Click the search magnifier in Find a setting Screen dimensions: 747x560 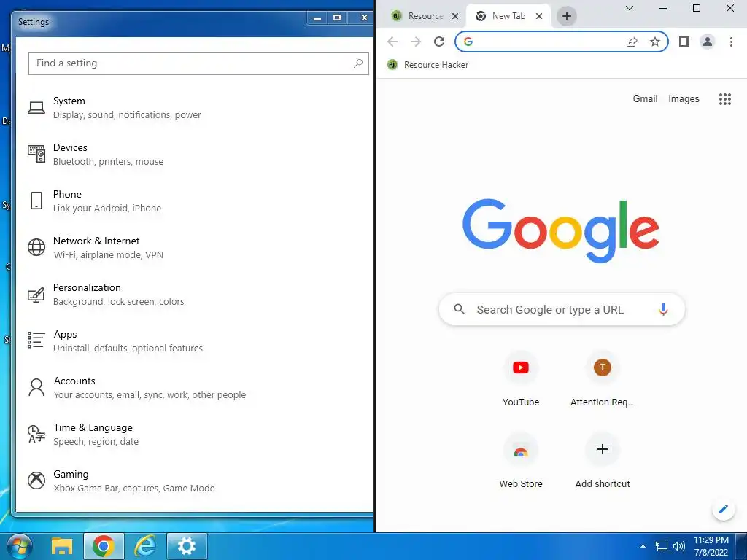[358, 63]
